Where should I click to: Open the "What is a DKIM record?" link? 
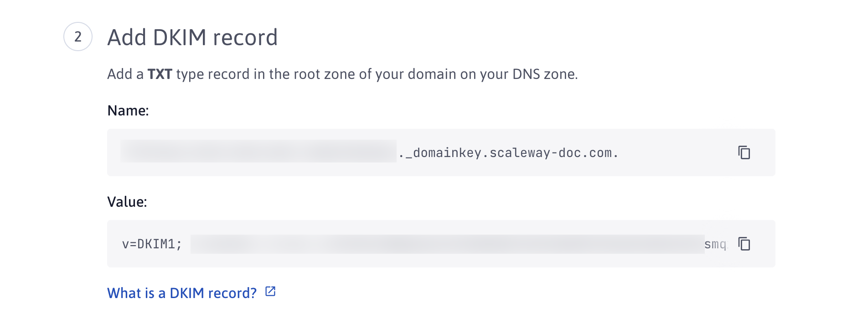182,293
